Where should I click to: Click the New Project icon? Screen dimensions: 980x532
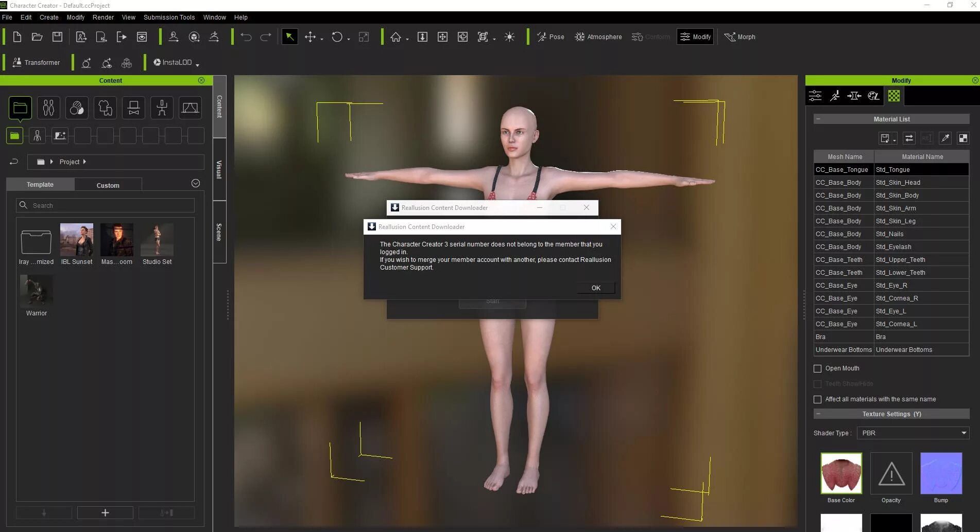[17, 37]
